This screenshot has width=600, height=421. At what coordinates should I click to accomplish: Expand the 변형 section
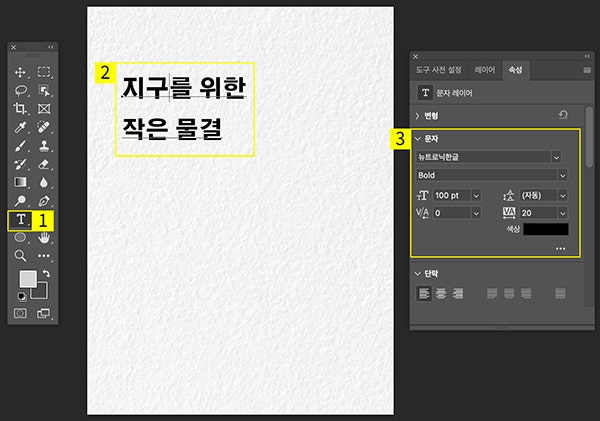[x=417, y=116]
